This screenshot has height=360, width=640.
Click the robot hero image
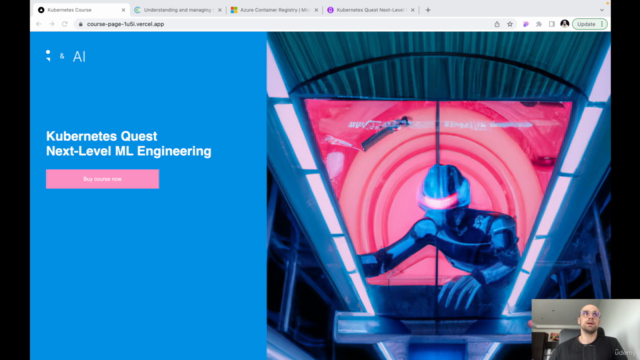tap(439, 196)
